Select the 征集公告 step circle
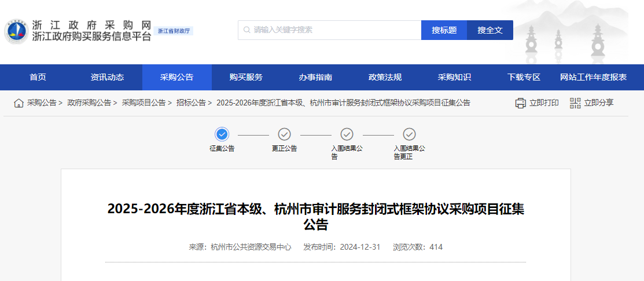This screenshot has height=281, width=644. coord(222,134)
